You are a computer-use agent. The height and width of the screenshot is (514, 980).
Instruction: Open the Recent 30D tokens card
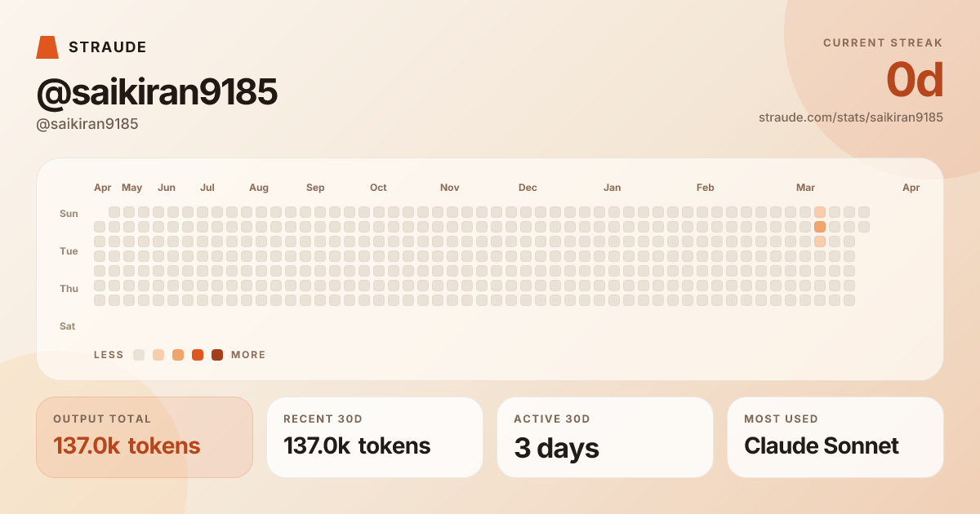click(x=375, y=437)
